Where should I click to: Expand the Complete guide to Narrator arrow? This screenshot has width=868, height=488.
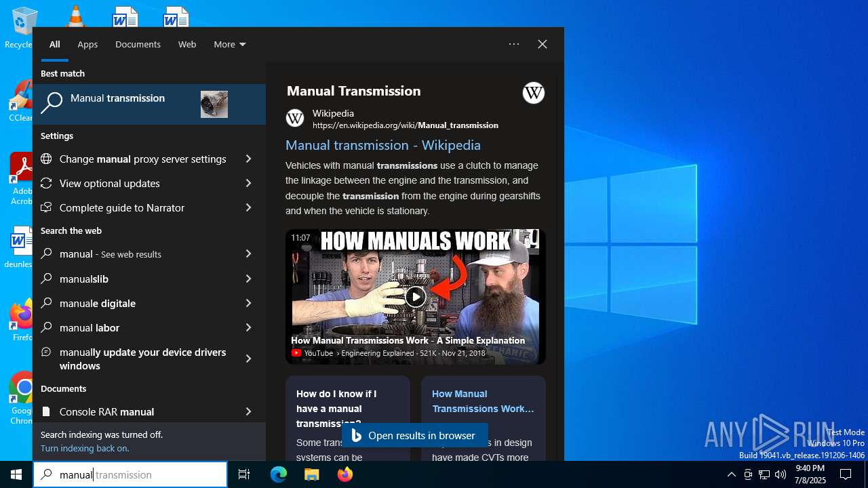coord(248,207)
